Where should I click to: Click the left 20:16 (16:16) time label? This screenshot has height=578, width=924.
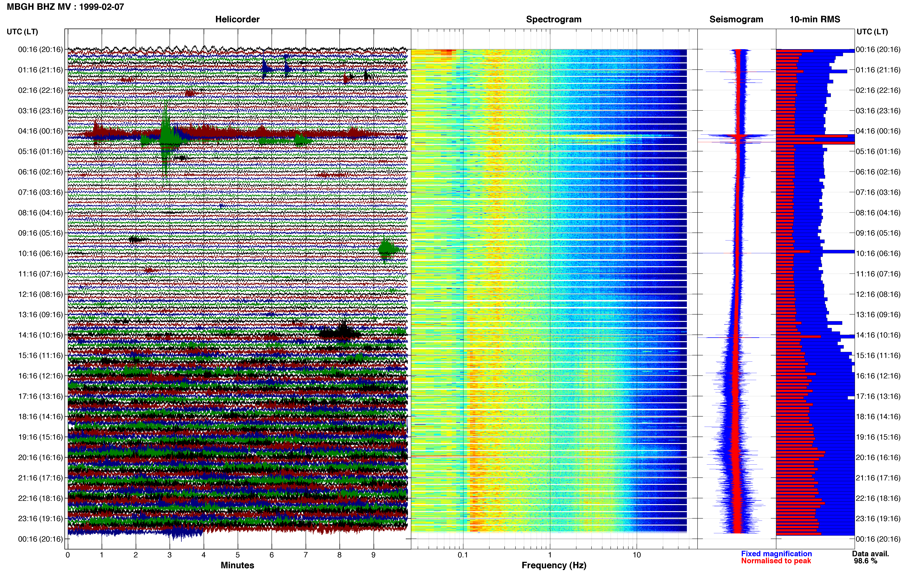tap(41, 457)
